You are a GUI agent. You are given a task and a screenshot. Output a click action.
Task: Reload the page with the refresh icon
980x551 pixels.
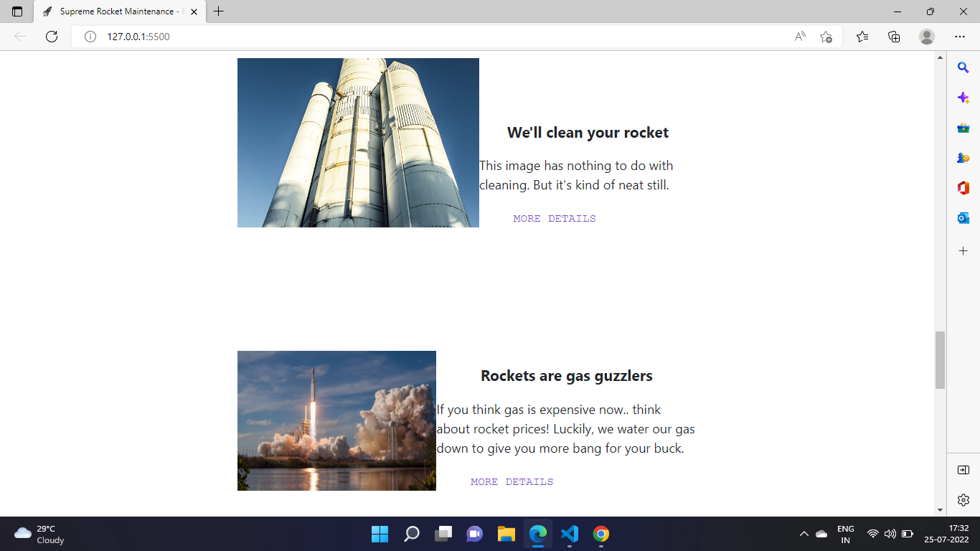pos(51,36)
